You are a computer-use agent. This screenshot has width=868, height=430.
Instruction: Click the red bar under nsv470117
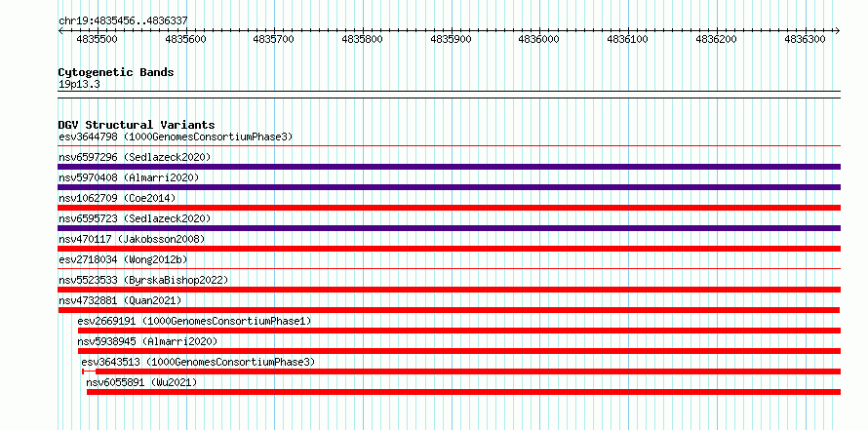(449, 249)
